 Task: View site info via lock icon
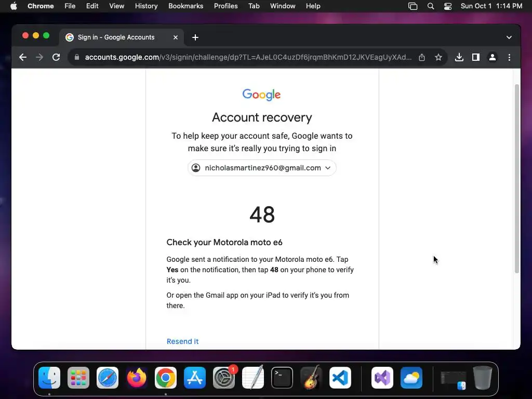click(x=77, y=57)
